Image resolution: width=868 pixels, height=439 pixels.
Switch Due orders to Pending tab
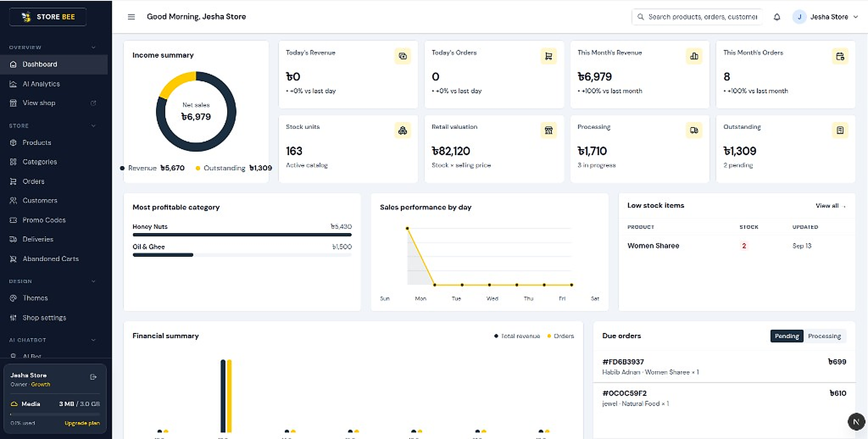[787, 336]
